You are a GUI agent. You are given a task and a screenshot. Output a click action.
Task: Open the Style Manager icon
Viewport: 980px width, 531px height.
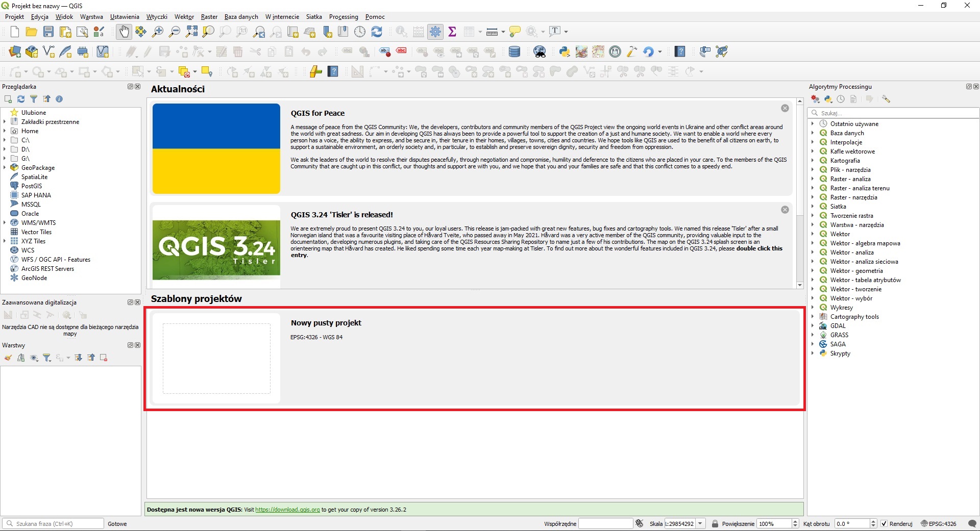click(x=99, y=32)
